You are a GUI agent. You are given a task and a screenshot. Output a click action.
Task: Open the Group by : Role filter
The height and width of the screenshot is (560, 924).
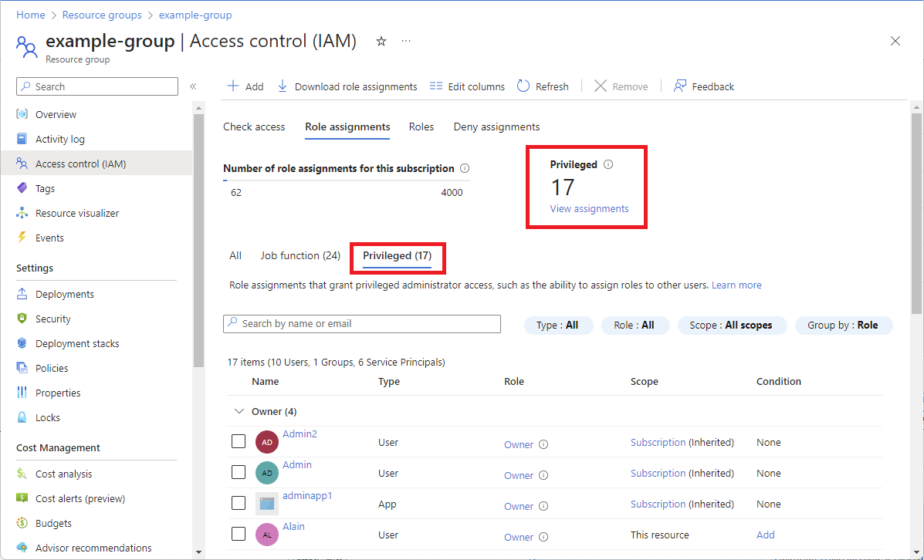(843, 325)
